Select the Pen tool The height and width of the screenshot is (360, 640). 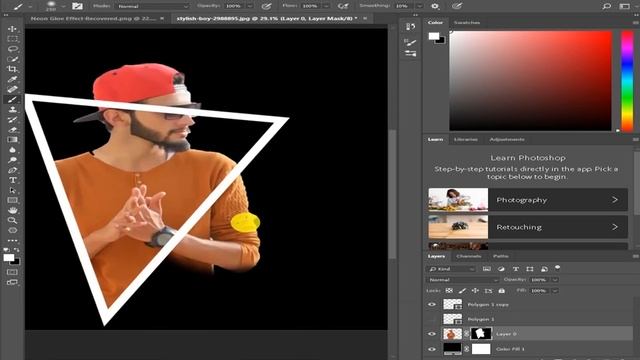pyautogui.click(x=12, y=170)
